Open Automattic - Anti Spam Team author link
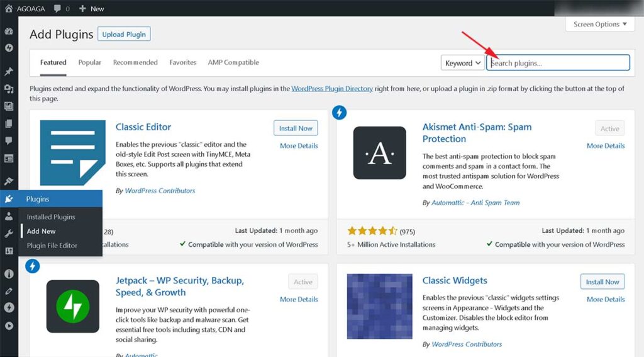Viewport: 644px width, 357px height. (x=475, y=203)
